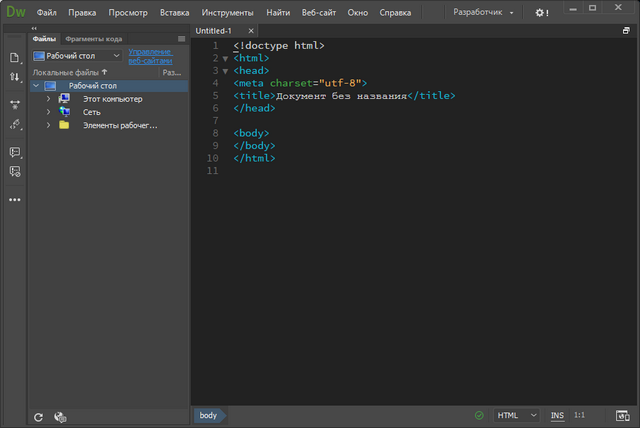640x428 pixels.
Task: Open the Files panel options menu icon
Action: pyautogui.click(x=180, y=39)
